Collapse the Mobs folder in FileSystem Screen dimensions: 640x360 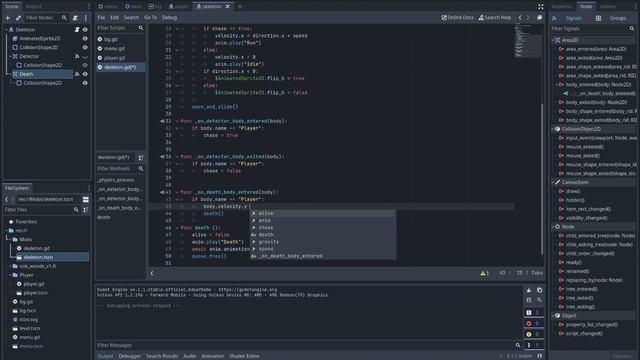click(10, 240)
